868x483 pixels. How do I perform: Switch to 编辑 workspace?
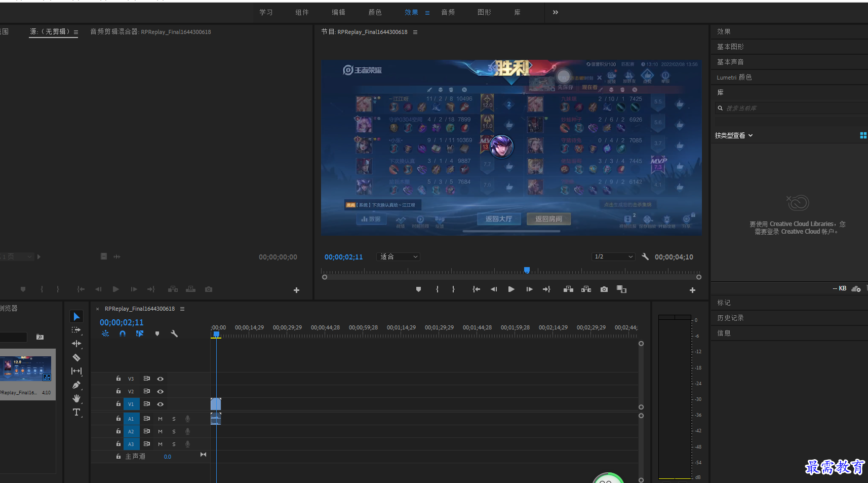tap(339, 12)
